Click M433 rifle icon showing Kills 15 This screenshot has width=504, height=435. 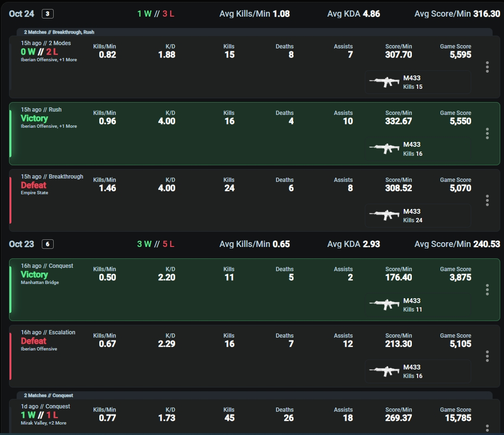pos(384,82)
